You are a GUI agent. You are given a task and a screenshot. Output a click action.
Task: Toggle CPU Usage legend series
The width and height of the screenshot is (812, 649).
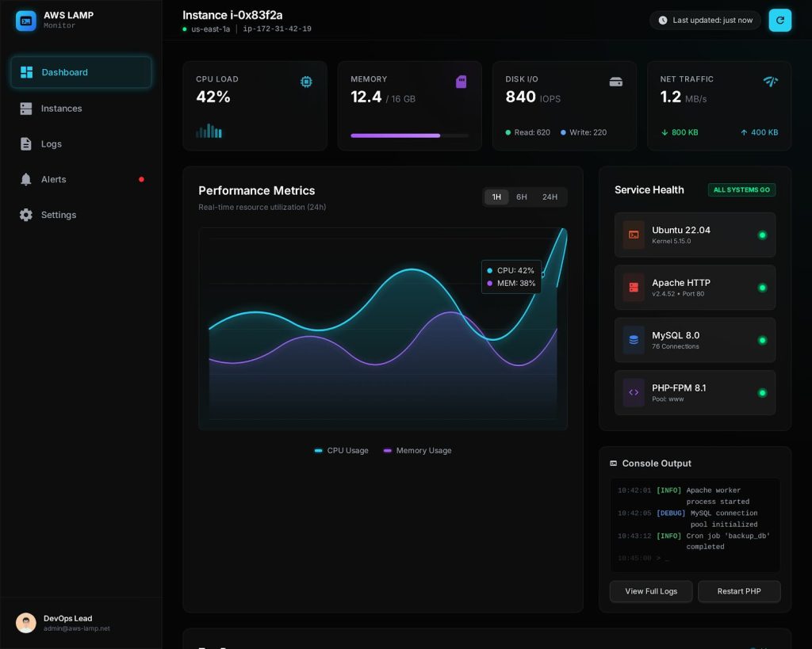pos(342,451)
